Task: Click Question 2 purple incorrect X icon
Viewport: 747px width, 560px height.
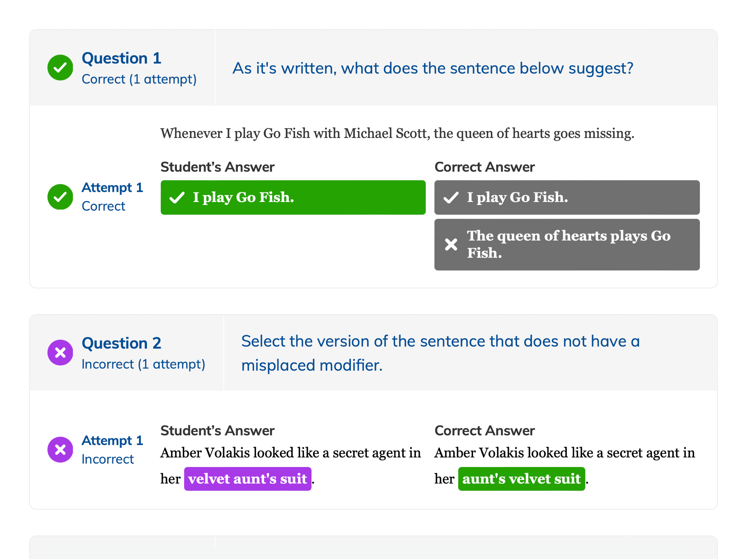Action: point(60,353)
